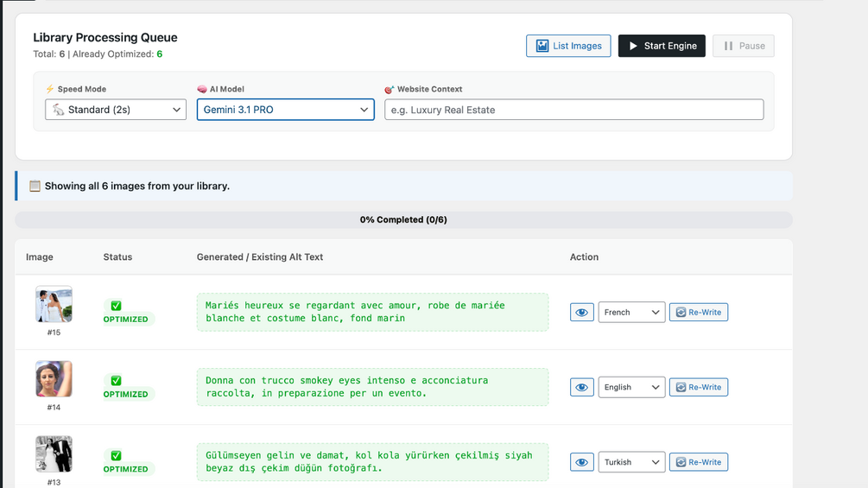Show preview for image #13 via eye icon
868x488 pixels.
pyautogui.click(x=582, y=462)
